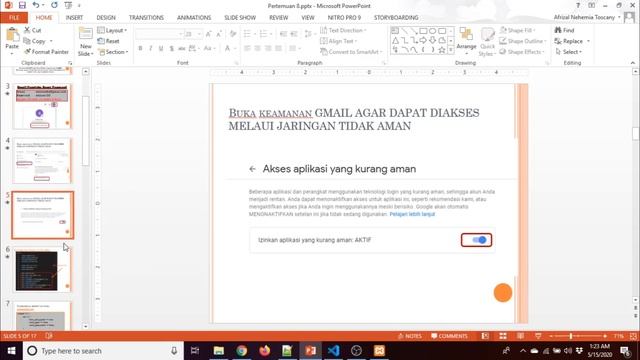Open the Section dropdown

pos(113,52)
